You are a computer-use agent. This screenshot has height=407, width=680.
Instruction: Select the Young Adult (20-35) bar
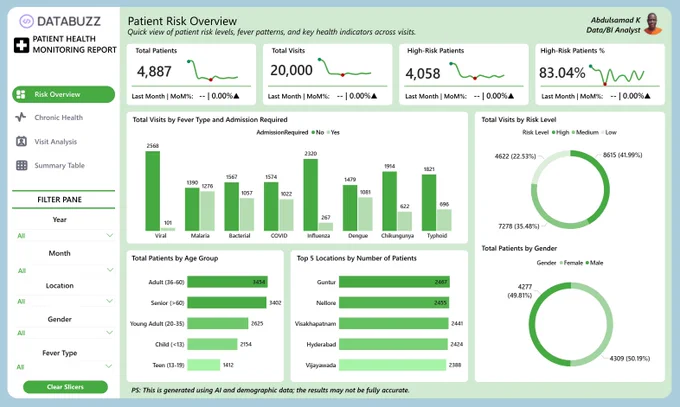[218, 323]
